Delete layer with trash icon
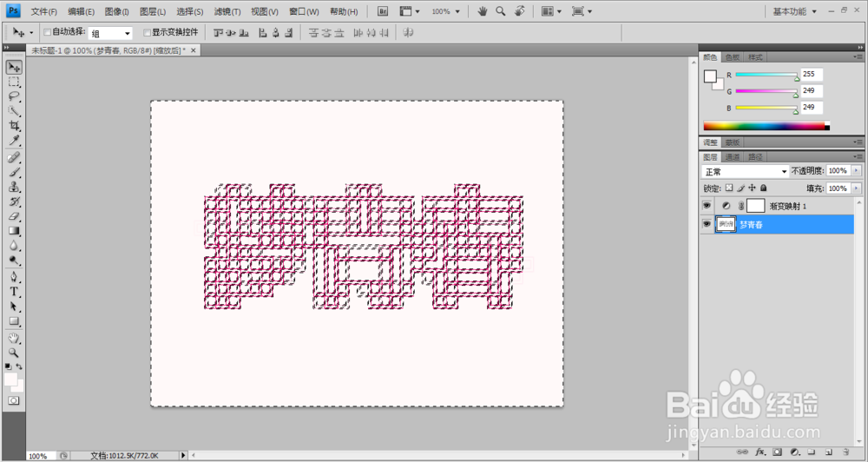This screenshot has width=868, height=462. (x=845, y=452)
